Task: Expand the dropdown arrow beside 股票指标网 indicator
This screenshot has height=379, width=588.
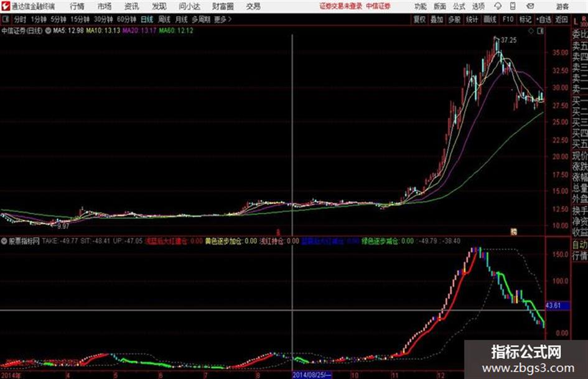Action: coord(4,241)
